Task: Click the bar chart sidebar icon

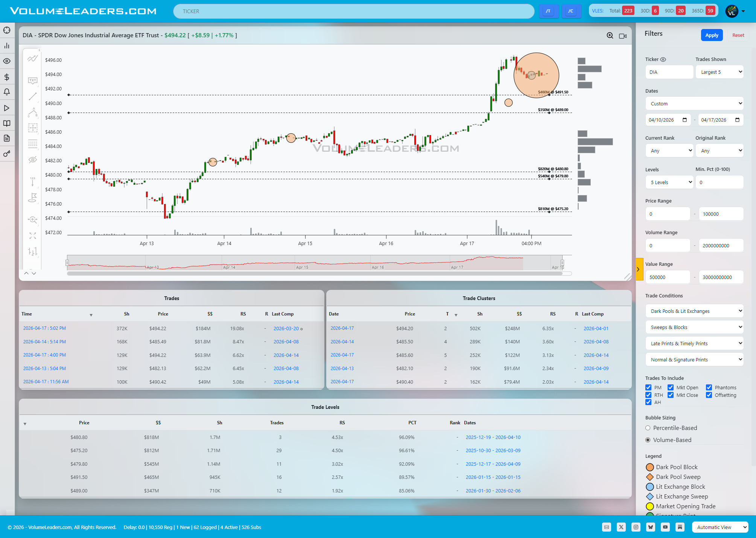Action: pos(7,46)
